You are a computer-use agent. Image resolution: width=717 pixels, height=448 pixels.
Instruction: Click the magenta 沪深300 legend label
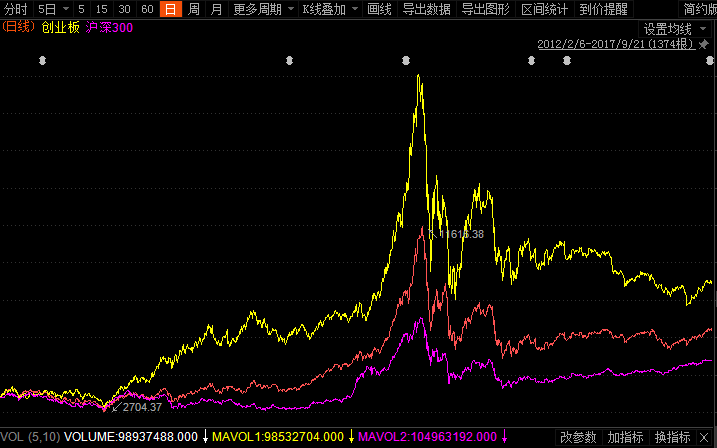pos(110,27)
